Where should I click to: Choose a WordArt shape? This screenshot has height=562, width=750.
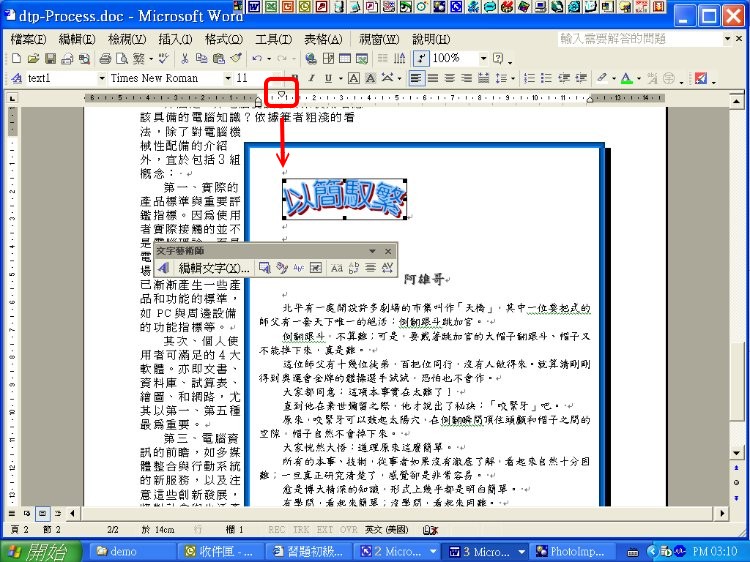click(299, 268)
